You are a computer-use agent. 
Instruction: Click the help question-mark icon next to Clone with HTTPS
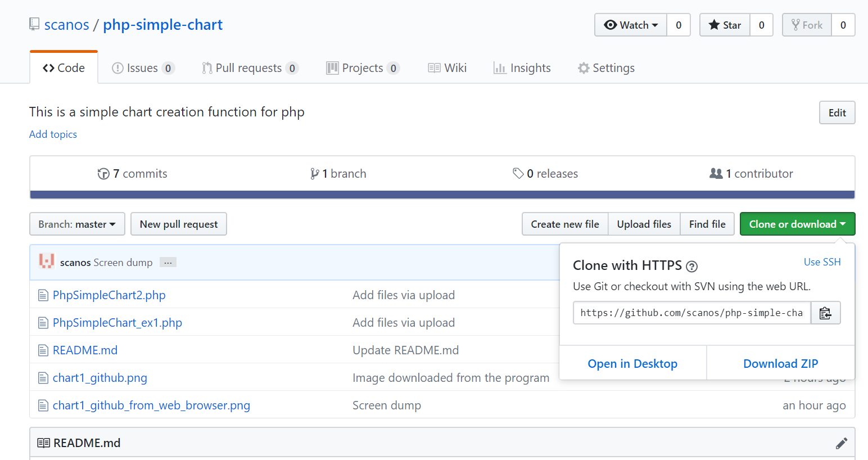(x=692, y=267)
